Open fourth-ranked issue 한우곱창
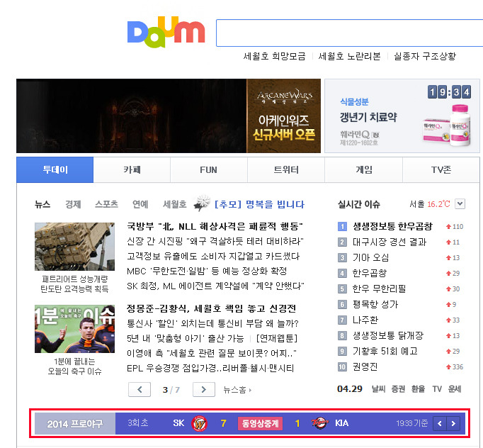The width and height of the screenshot is (483, 448). (370, 273)
